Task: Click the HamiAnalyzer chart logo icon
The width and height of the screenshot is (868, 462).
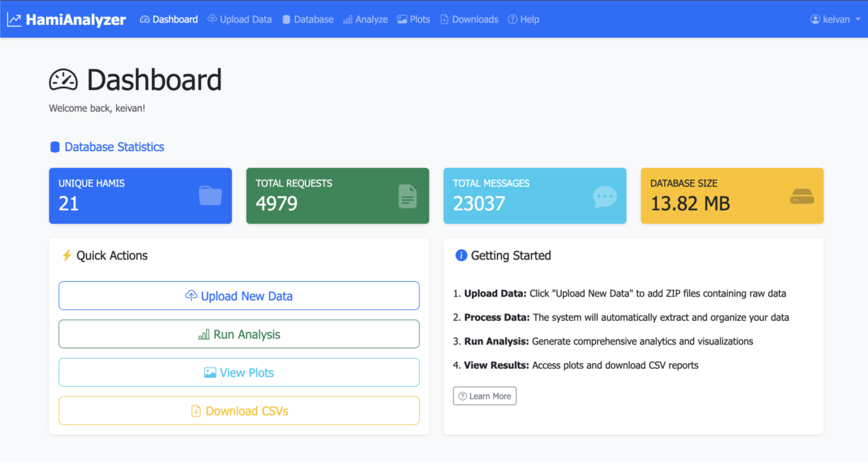Action: pos(14,20)
